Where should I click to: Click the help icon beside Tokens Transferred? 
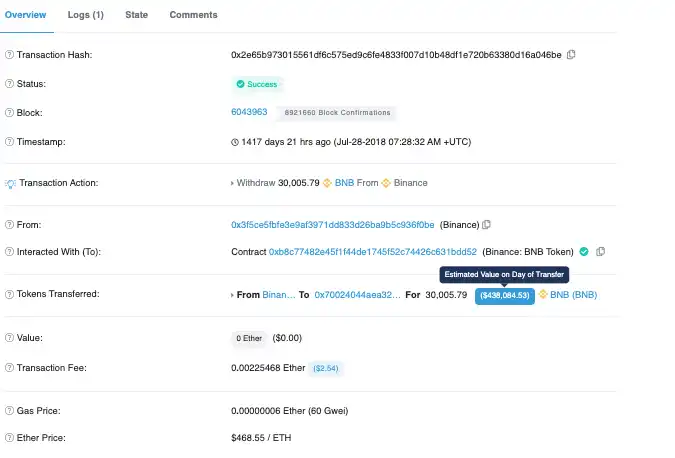[9, 294]
